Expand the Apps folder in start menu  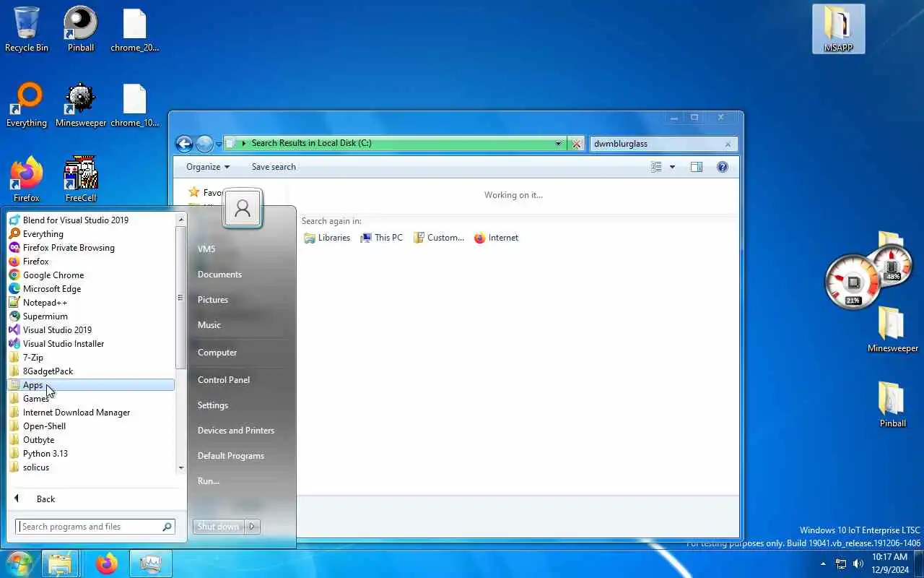(x=91, y=385)
